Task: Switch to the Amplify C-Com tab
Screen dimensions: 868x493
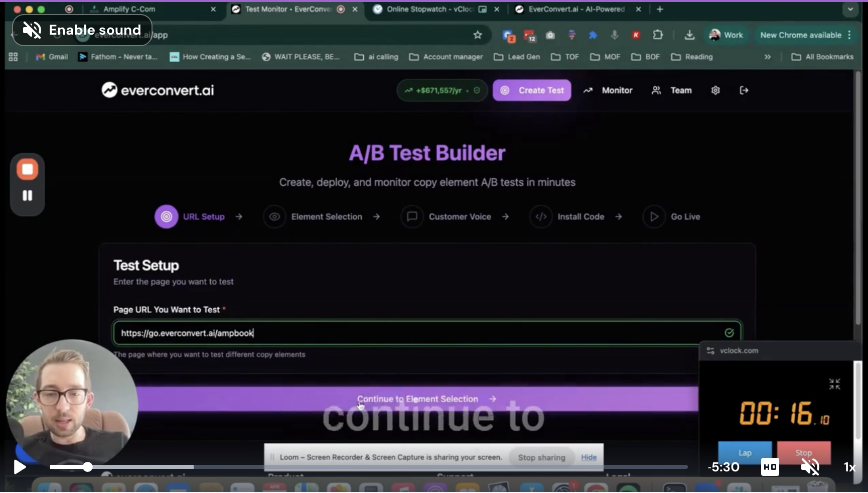Action: [153, 9]
